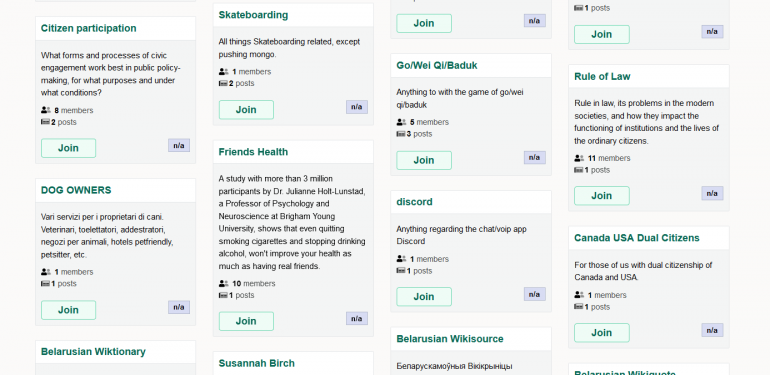Join the Friends Health group
This screenshot has height=375, width=770.
tap(246, 321)
